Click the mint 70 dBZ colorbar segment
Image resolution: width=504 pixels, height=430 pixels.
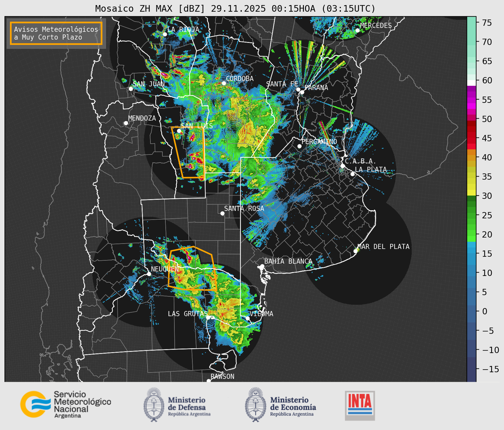click(471, 42)
